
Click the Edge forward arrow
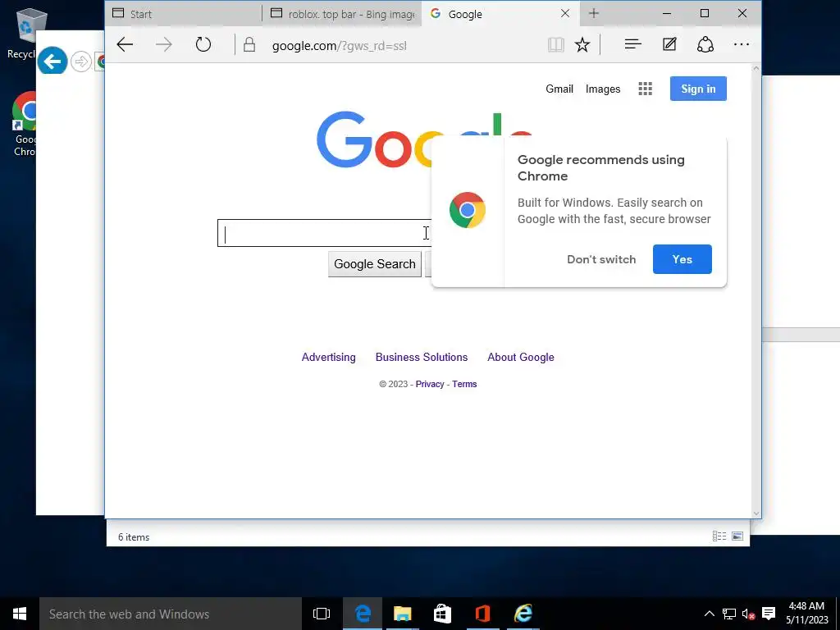coord(164,44)
